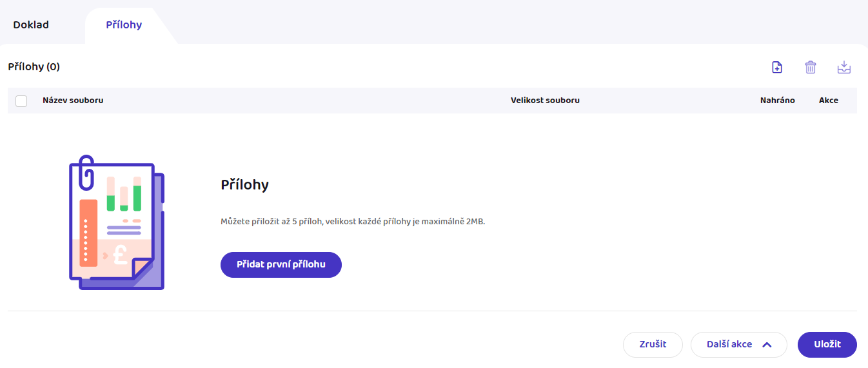Click the add new attachment file icon

click(777, 67)
